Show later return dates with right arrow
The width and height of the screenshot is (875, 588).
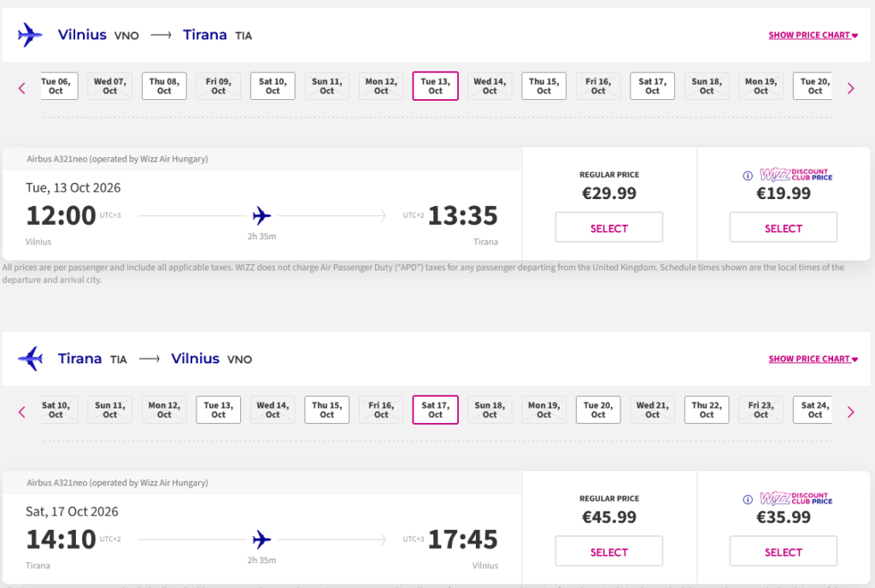tap(850, 412)
